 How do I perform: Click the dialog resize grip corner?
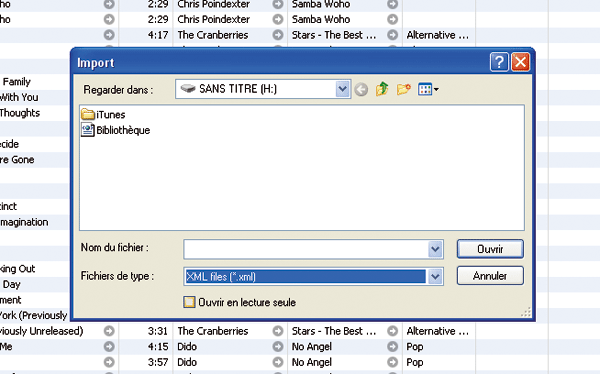[526, 312]
